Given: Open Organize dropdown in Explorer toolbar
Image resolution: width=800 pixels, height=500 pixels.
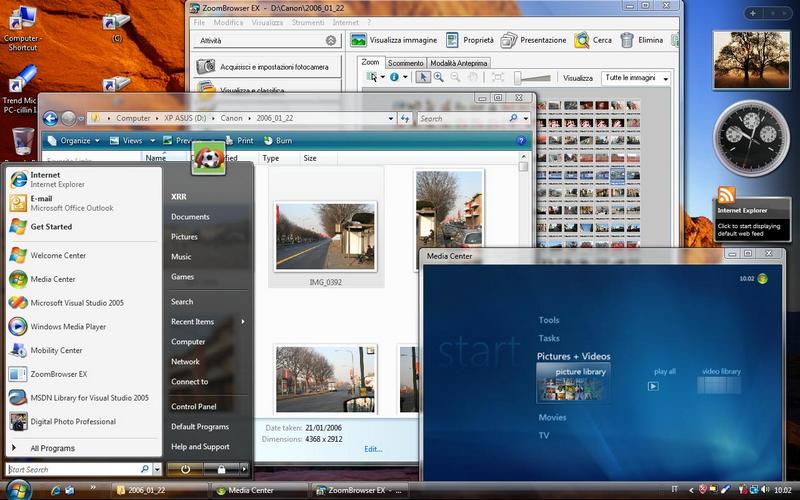Looking at the screenshot, I should 75,141.
